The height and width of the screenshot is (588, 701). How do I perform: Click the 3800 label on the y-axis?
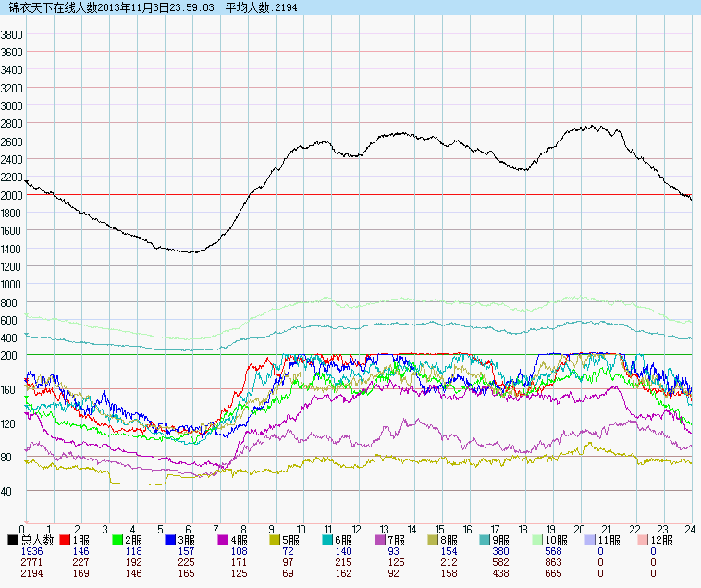click(x=12, y=34)
